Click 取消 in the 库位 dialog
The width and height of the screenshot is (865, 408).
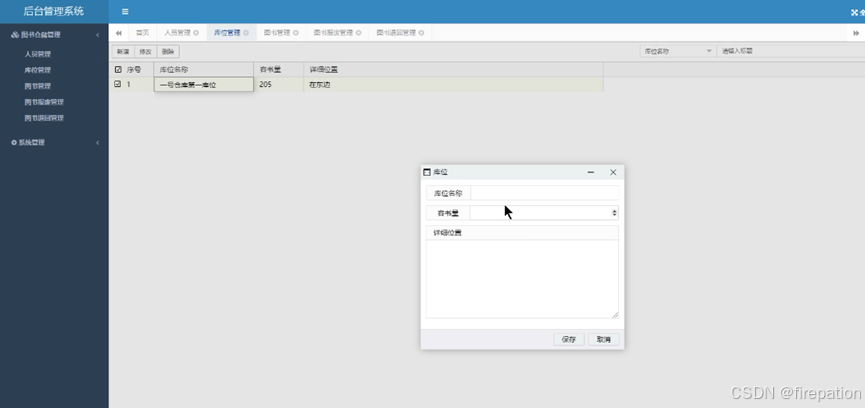(x=604, y=340)
